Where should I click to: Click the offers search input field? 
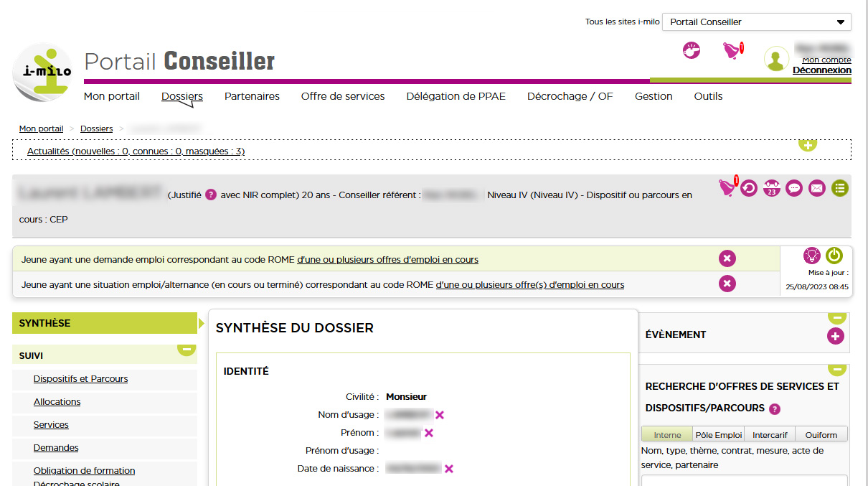(744, 480)
